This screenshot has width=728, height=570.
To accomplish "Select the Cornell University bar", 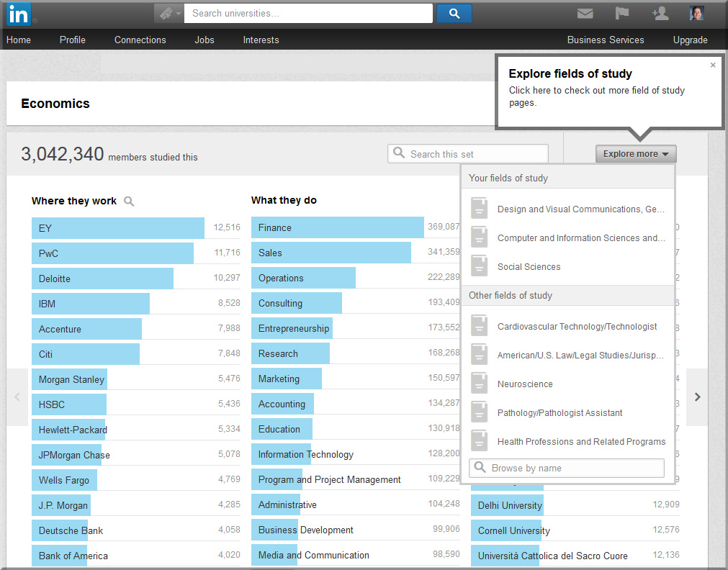I will (x=507, y=530).
